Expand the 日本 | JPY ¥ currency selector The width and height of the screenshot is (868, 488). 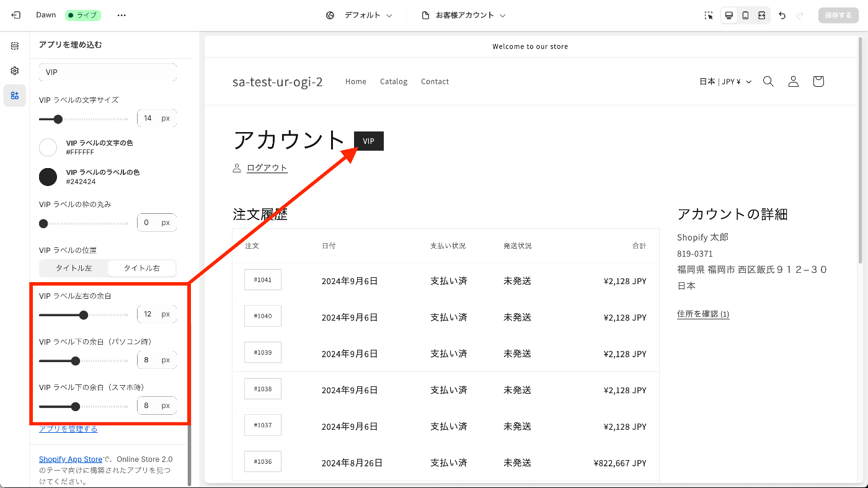(x=725, y=82)
